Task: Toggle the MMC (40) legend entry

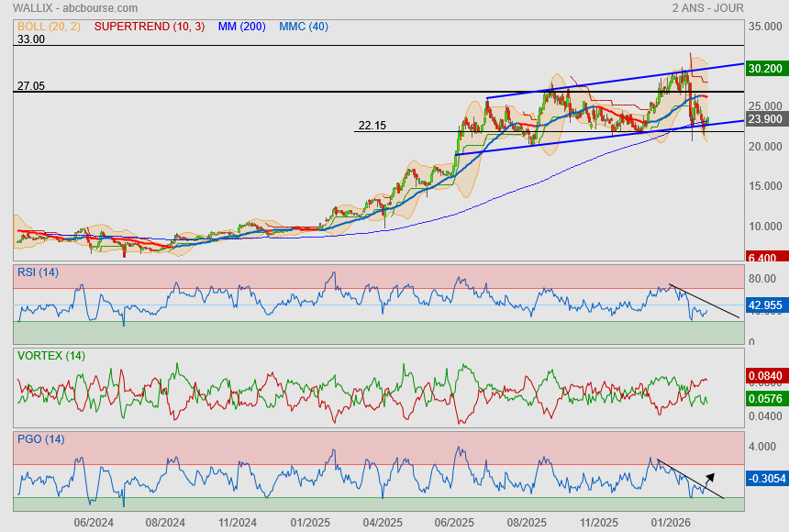Action: point(303,27)
